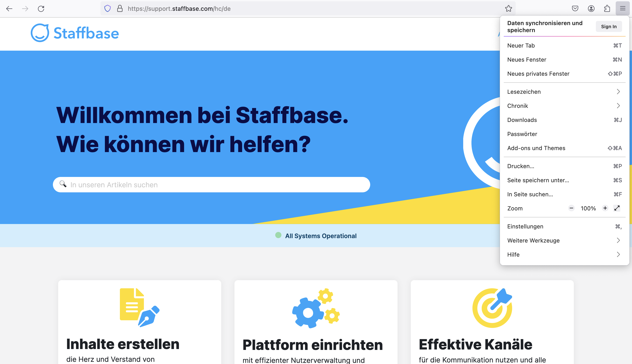Click the magnifier icon in search bar

click(63, 184)
